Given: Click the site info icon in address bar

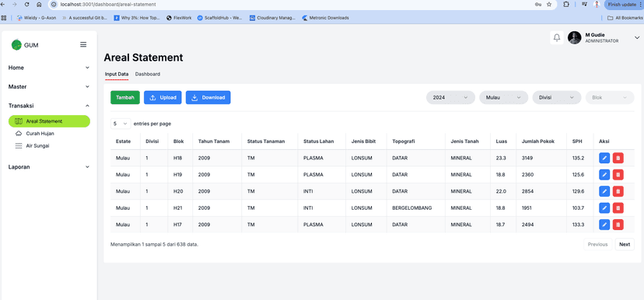Looking at the screenshot, I should click(54, 4).
